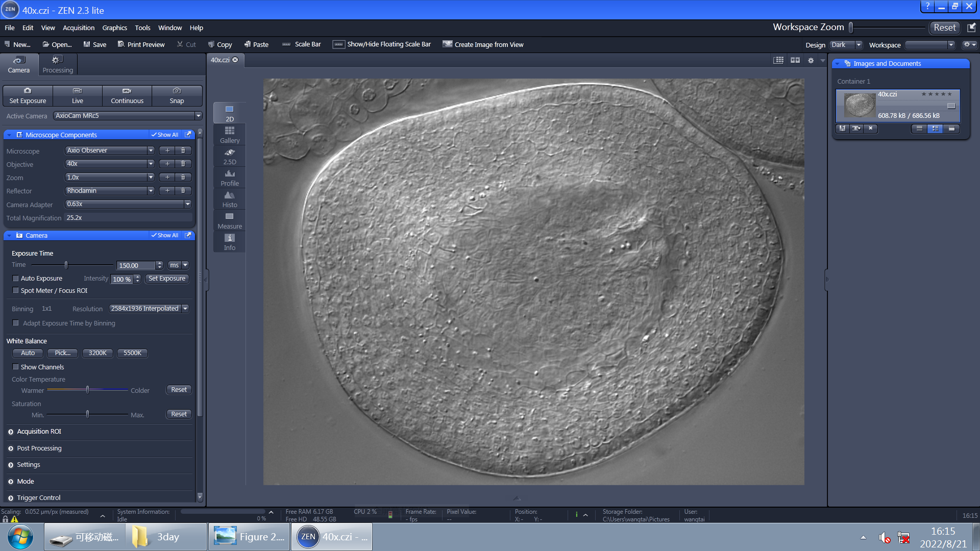Switch to the Processing tab
Viewport: 980px width, 551px height.
click(x=58, y=65)
